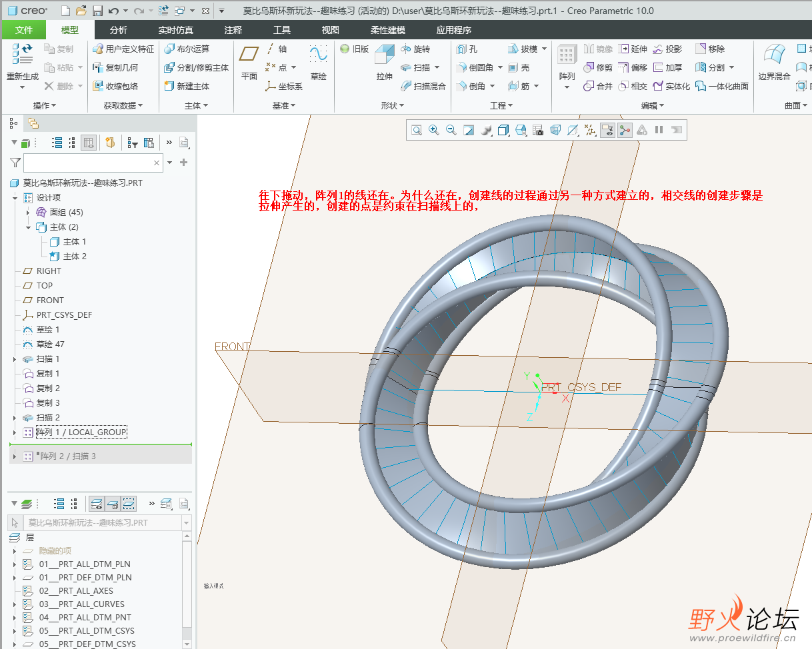The image size is (812, 649).
Task: Toggle the model tree columns display button
Action: pos(89,142)
